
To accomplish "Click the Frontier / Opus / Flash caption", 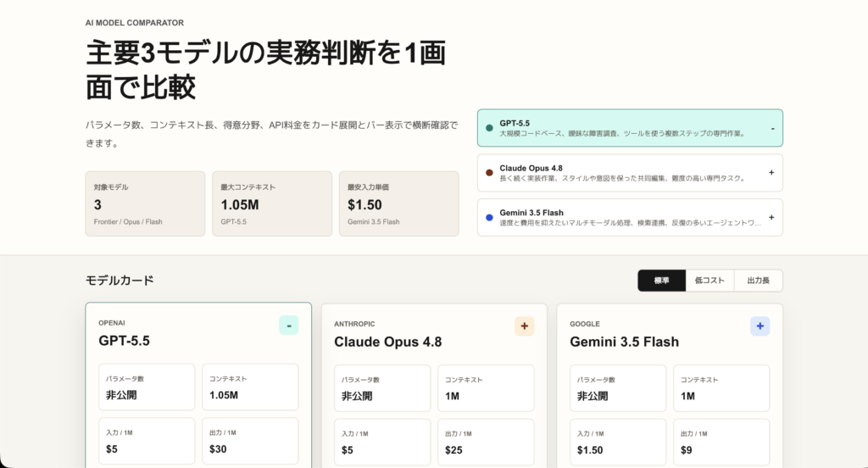I will point(128,221).
